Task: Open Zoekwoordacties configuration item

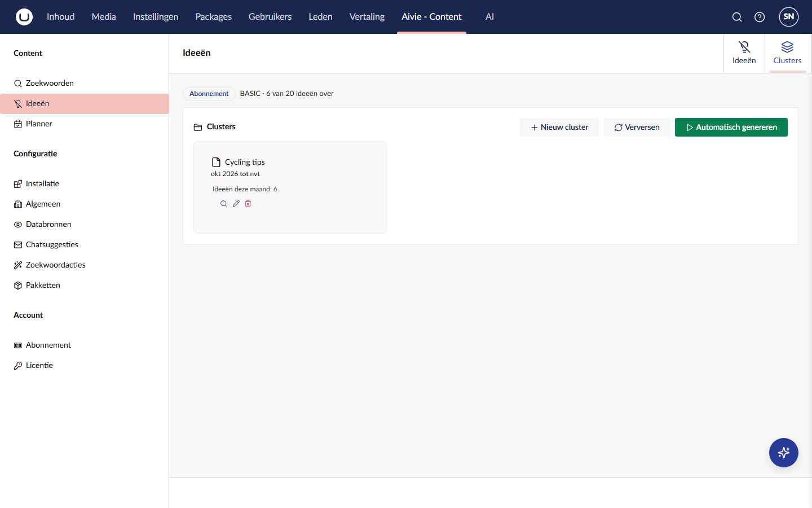Action: click(x=85, y=265)
